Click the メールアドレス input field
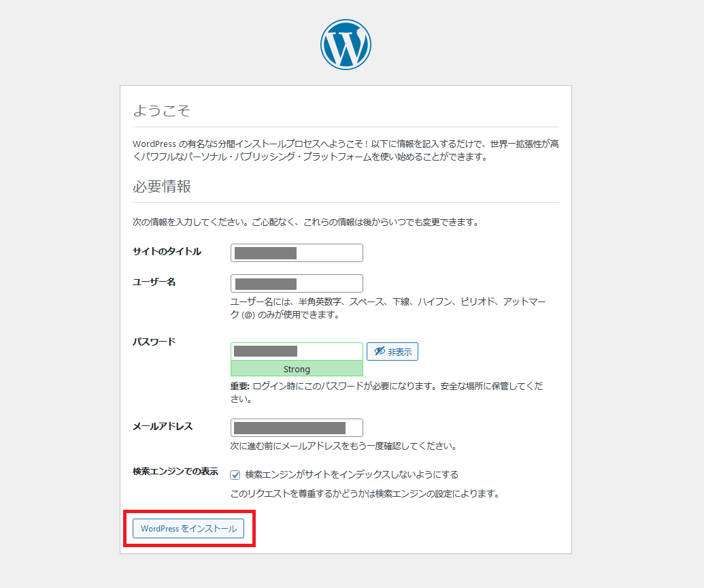Image resolution: width=704 pixels, height=588 pixels. pos(297,427)
